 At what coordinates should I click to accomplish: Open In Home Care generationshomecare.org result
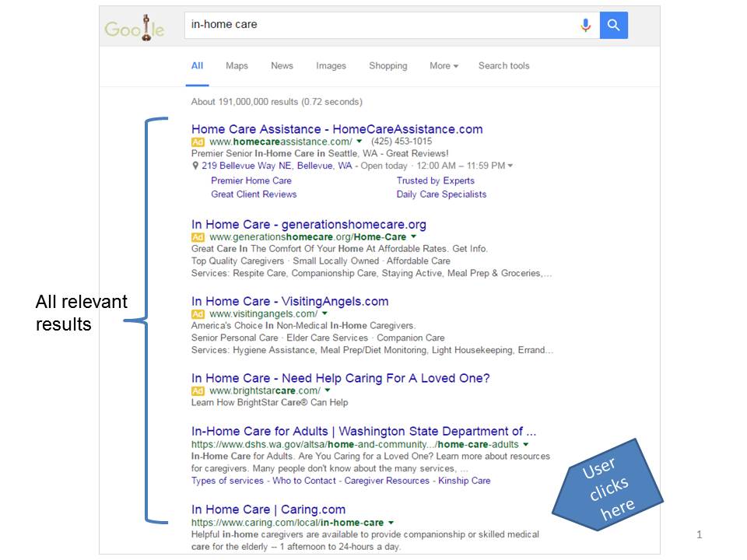tap(309, 224)
